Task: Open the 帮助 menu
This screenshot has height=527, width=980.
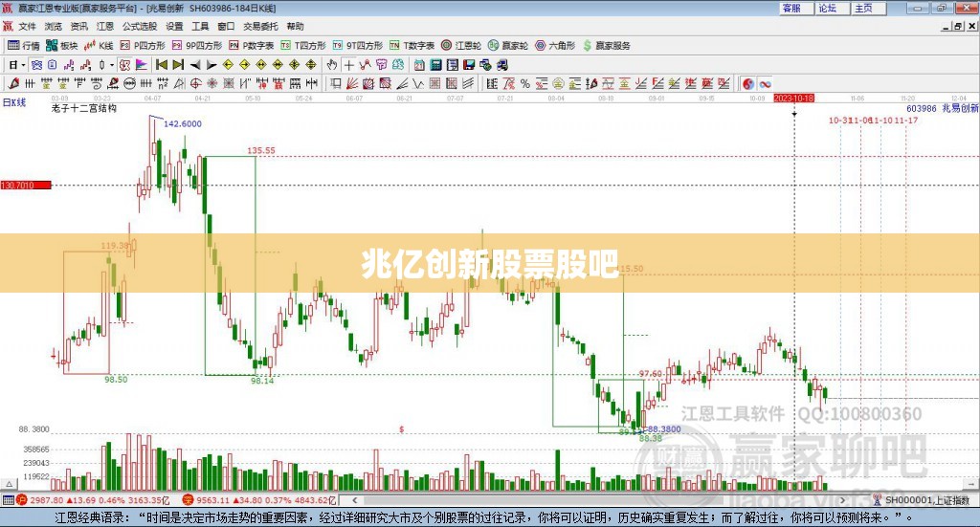Action: point(295,26)
